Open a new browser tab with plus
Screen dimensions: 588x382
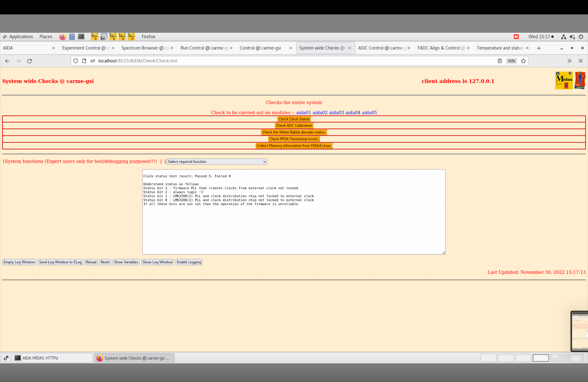[539, 48]
